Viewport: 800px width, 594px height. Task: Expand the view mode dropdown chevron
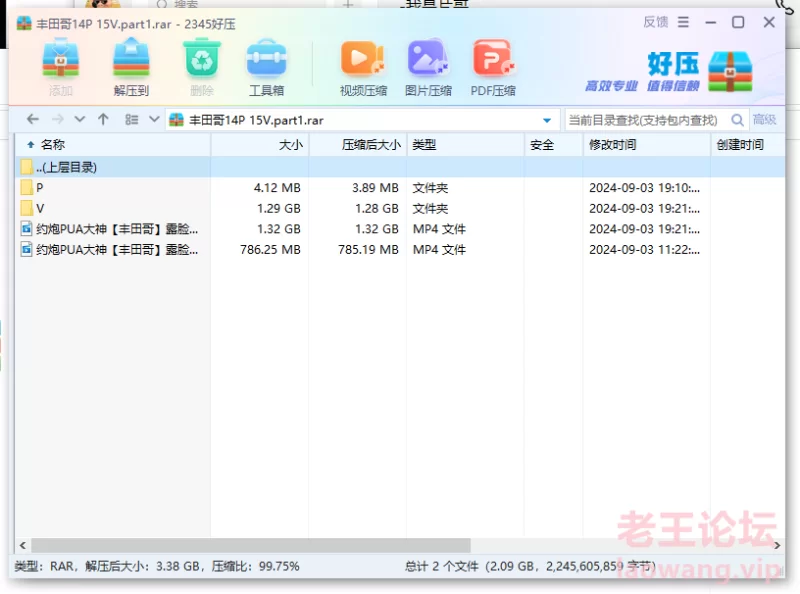(x=154, y=119)
